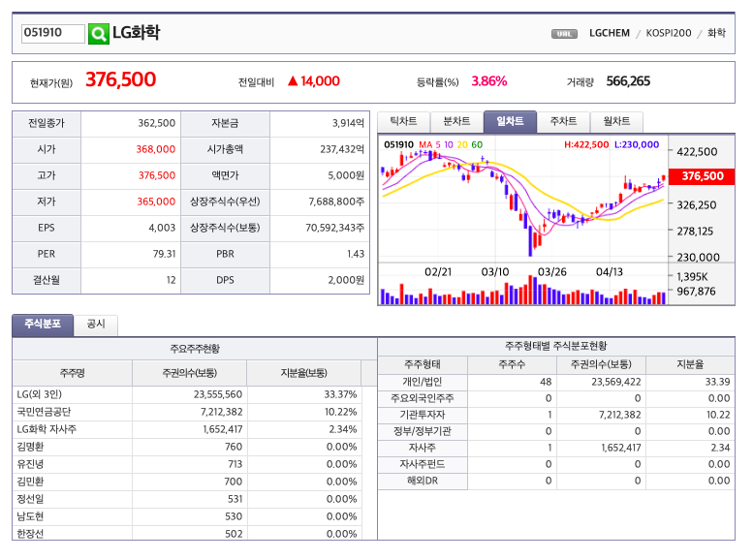Click the 시가 value 368,000
The width and height of the screenshot is (753, 560).
tap(156, 149)
